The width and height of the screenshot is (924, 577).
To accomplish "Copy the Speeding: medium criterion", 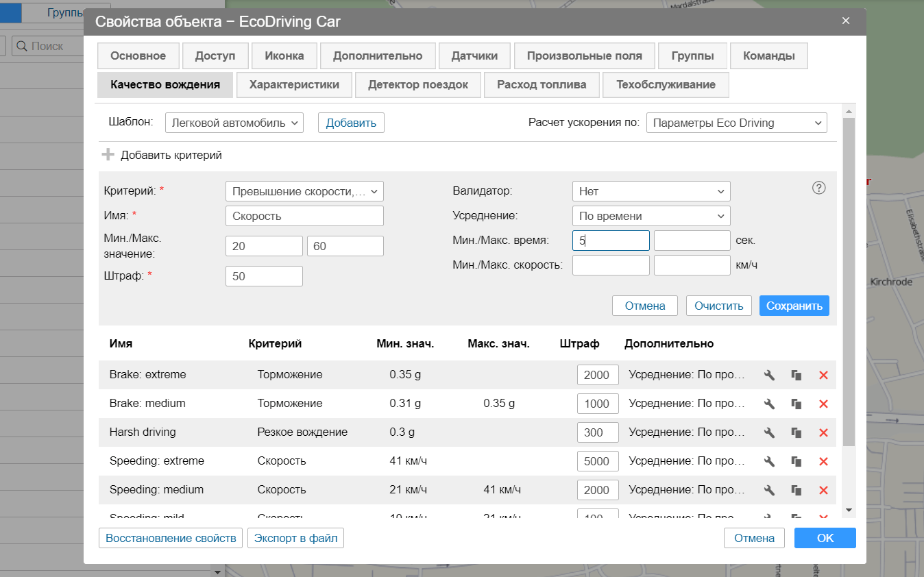I will point(796,490).
